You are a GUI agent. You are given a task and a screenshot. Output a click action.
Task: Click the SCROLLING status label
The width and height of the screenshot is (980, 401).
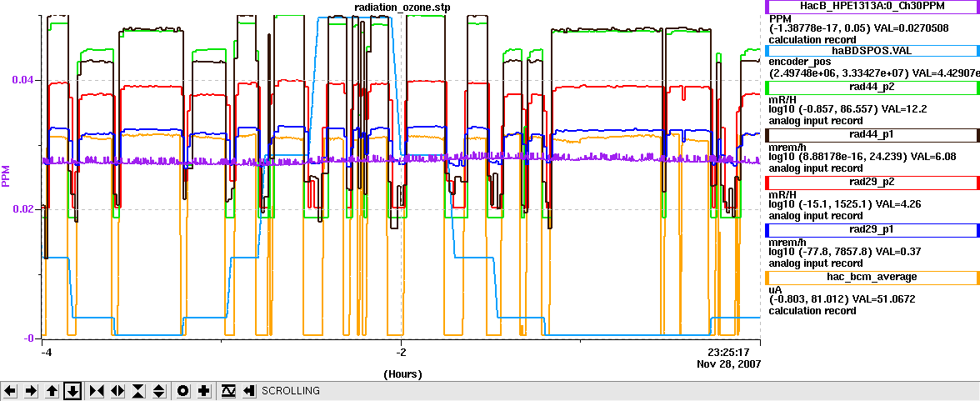(291, 391)
